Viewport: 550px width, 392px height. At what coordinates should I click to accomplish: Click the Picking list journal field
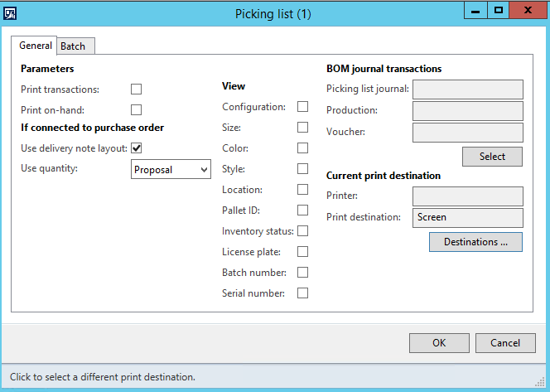point(467,90)
